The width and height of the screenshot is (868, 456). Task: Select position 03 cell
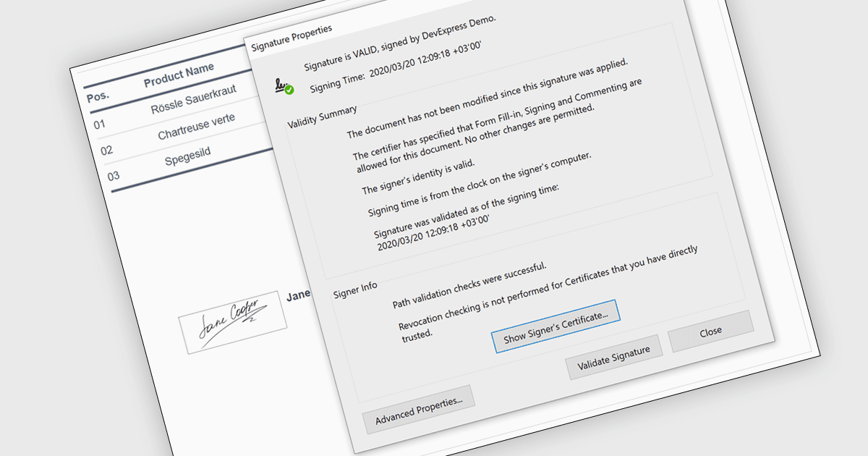coord(114,176)
